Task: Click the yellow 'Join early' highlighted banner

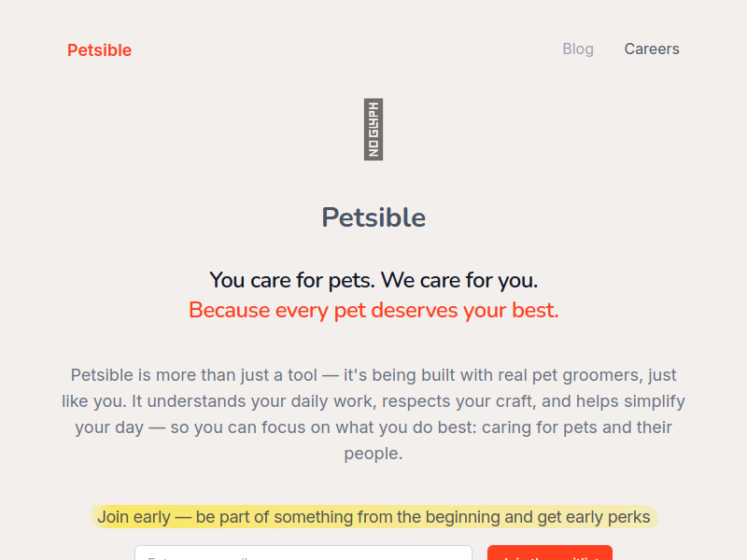Action: 373,517
